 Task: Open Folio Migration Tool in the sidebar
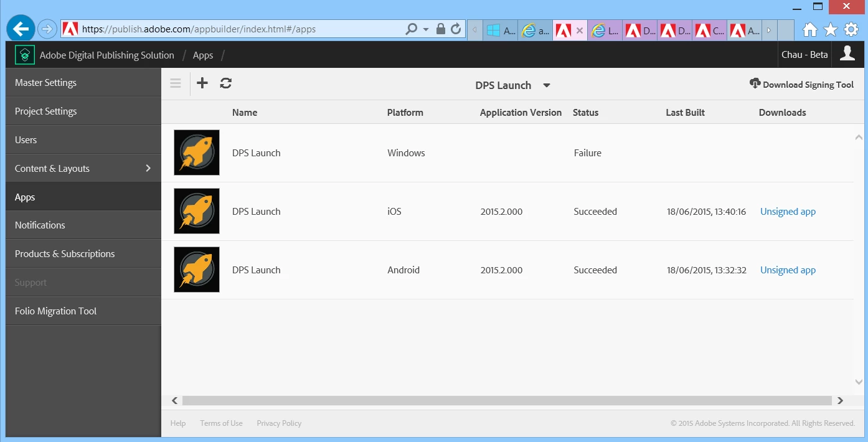pyautogui.click(x=83, y=311)
